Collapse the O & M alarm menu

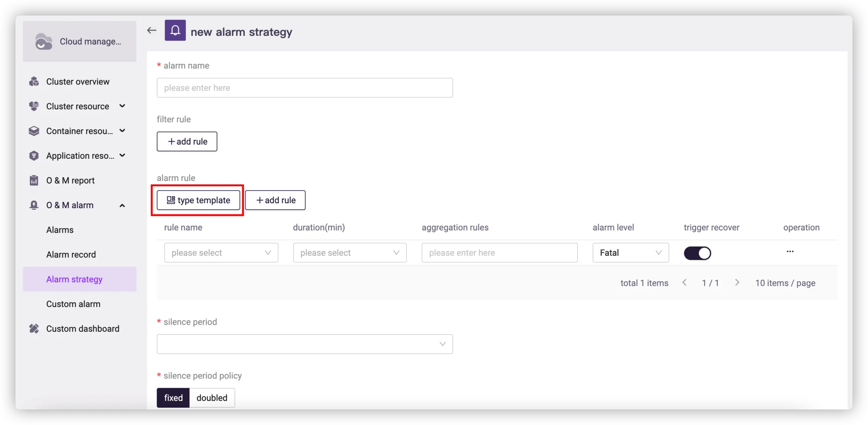coord(122,206)
